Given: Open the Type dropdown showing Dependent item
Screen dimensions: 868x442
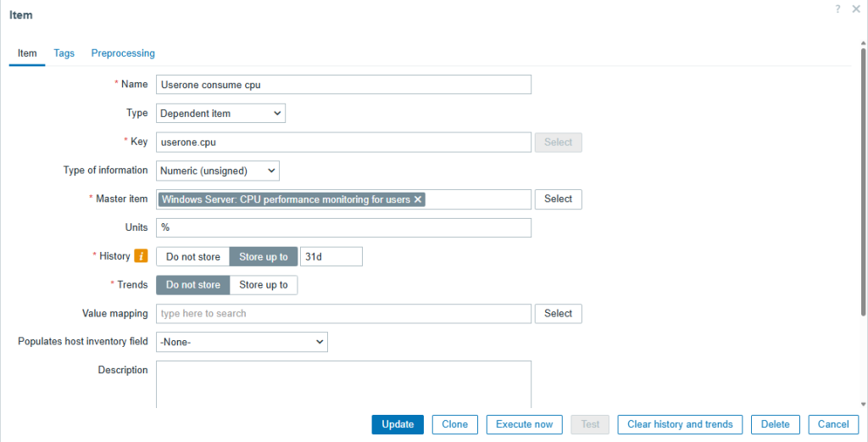Looking at the screenshot, I should coord(221,113).
